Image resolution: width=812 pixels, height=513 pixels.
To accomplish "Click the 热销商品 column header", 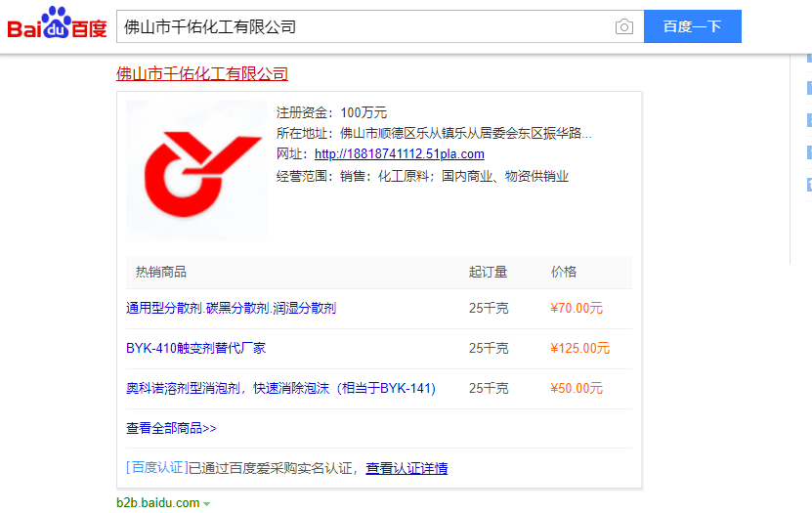I will (160, 273).
